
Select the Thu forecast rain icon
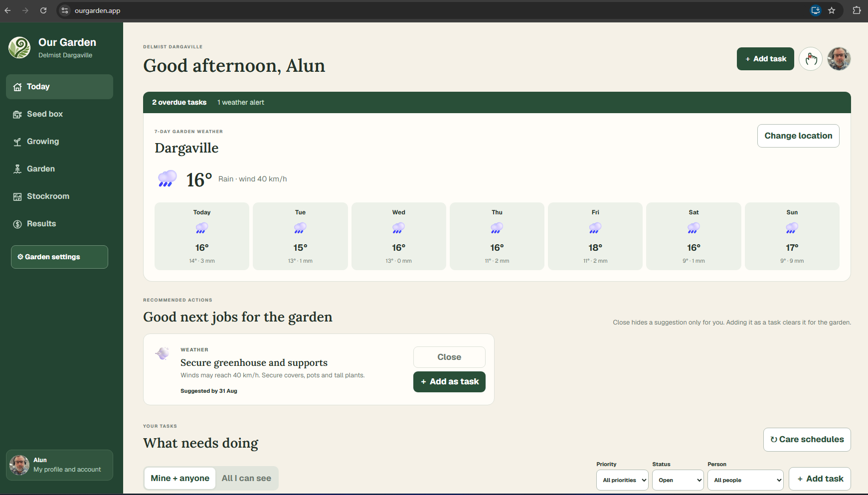(x=497, y=228)
